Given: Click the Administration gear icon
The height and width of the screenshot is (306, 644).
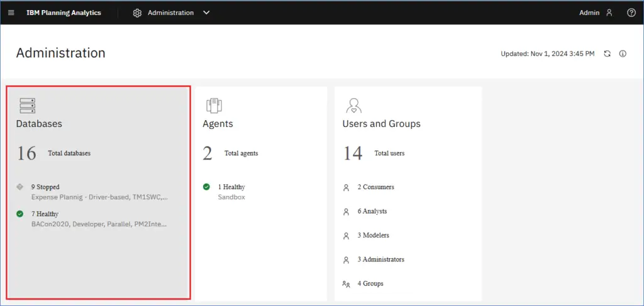Looking at the screenshot, I should tap(137, 13).
